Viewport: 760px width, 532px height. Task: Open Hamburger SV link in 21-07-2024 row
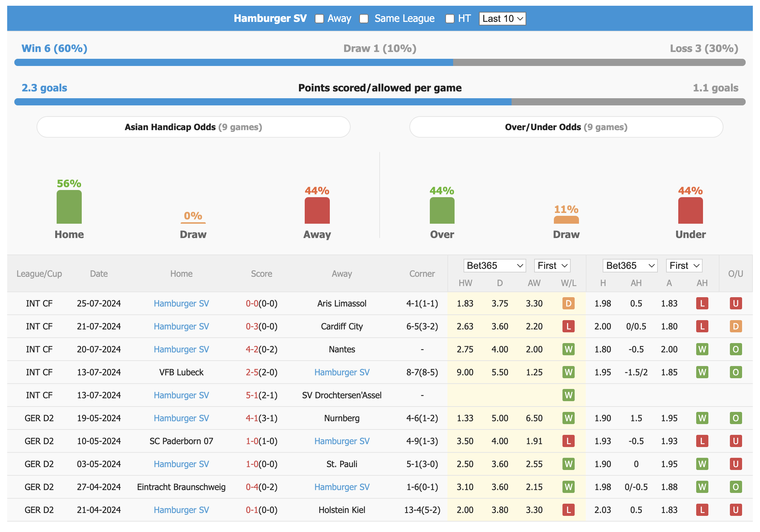point(181,326)
